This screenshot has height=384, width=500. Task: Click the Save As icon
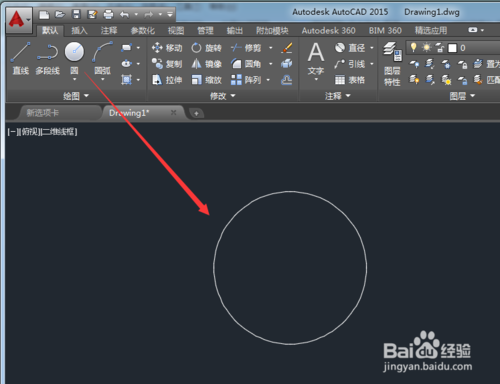pos(92,14)
